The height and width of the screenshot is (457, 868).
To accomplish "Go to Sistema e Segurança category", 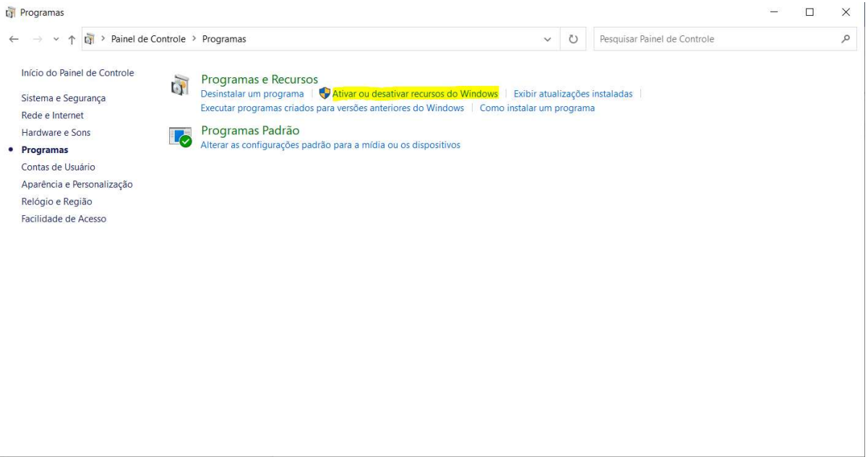I will pos(64,98).
